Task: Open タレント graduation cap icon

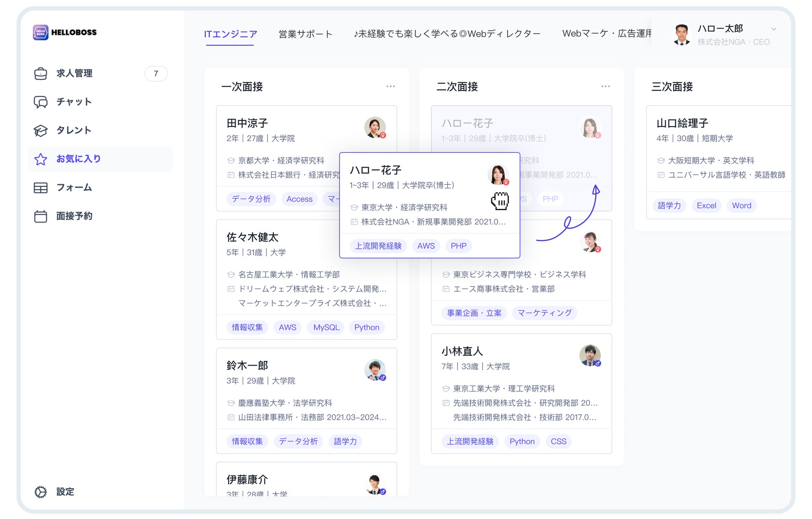Action: 40,130
